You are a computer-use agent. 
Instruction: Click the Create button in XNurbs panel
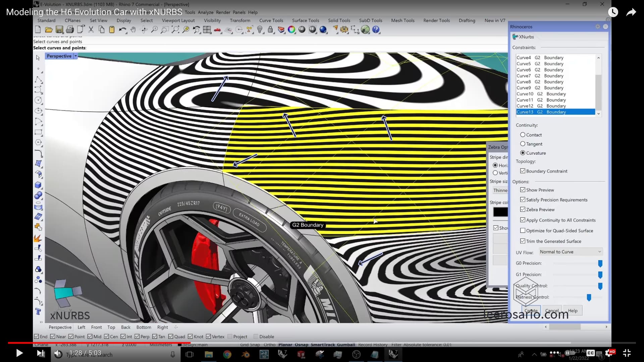pyautogui.click(x=531, y=311)
